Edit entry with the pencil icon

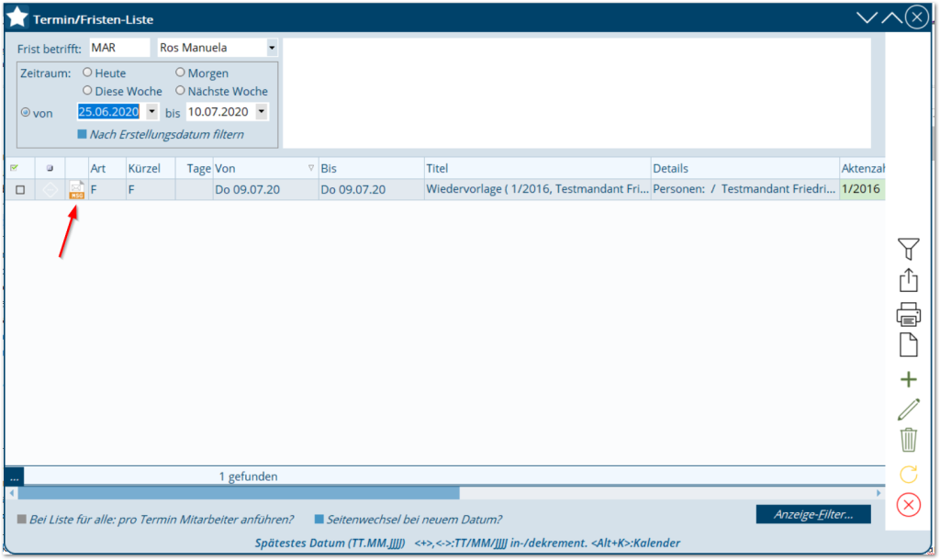(x=908, y=409)
